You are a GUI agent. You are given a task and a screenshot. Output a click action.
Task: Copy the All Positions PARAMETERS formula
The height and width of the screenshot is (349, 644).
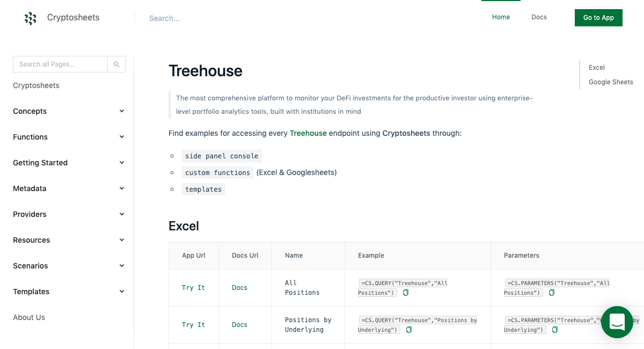click(x=552, y=293)
